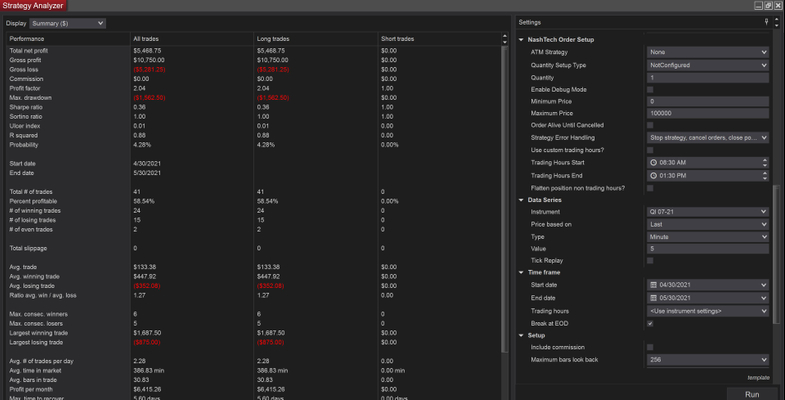Collapse the NashTech Order Setup section
This screenshot has height=400, width=785.
point(521,39)
